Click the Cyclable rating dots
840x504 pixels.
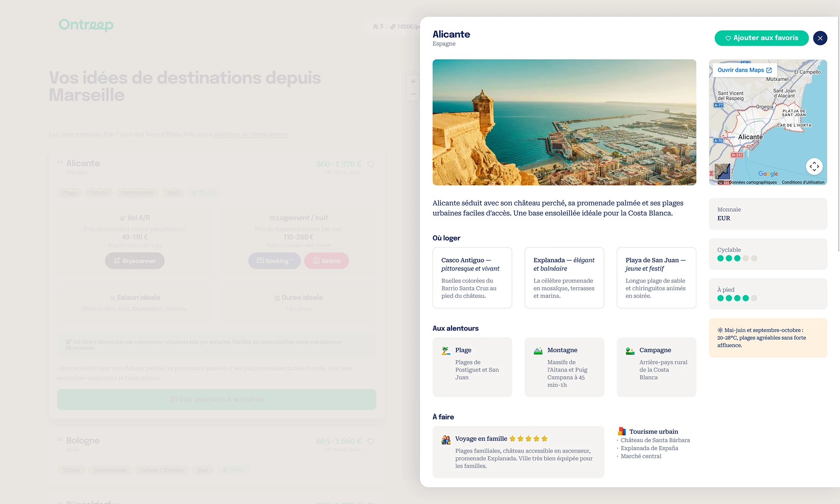click(x=737, y=258)
